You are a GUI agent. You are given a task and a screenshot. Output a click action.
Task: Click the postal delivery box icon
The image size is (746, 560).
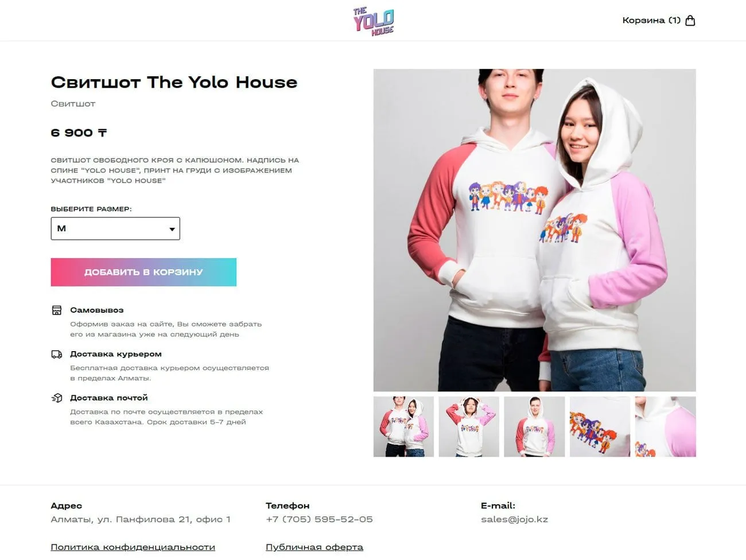click(x=57, y=398)
